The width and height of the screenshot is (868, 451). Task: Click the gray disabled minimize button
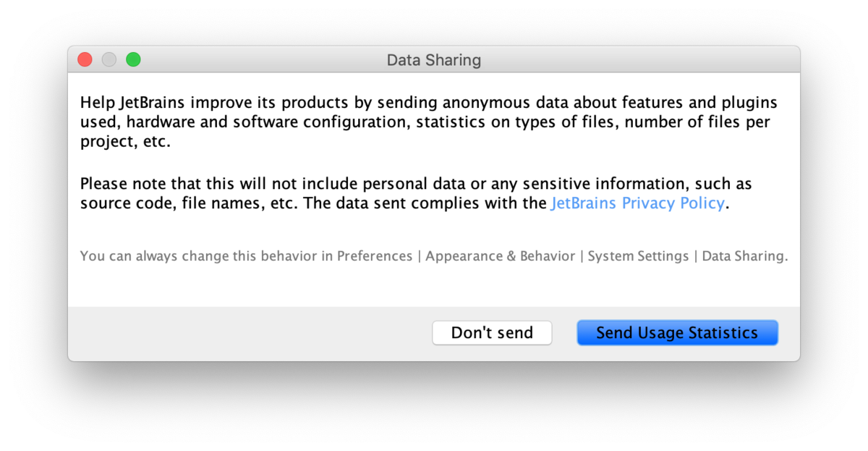tap(109, 59)
